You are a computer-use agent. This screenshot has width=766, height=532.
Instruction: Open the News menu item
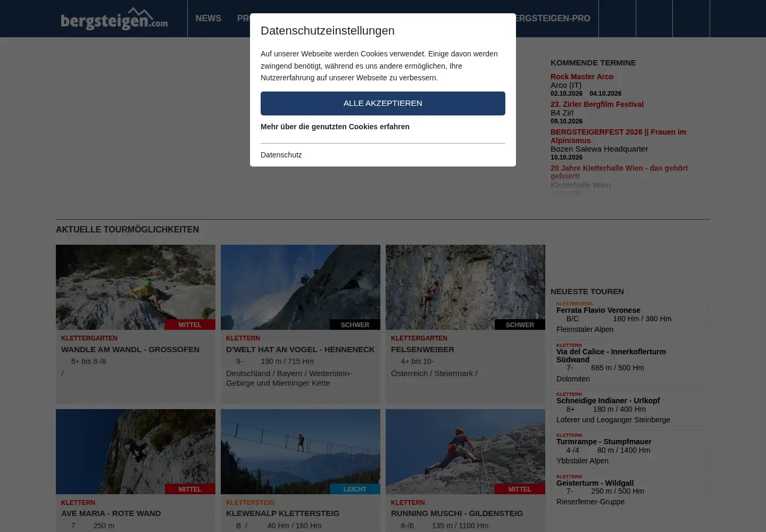click(208, 19)
